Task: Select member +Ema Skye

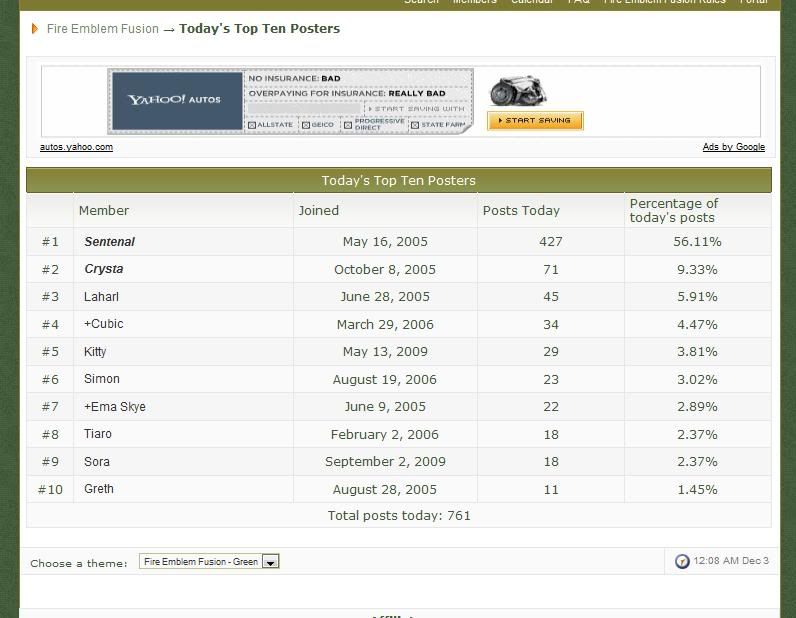Action: [x=115, y=407]
